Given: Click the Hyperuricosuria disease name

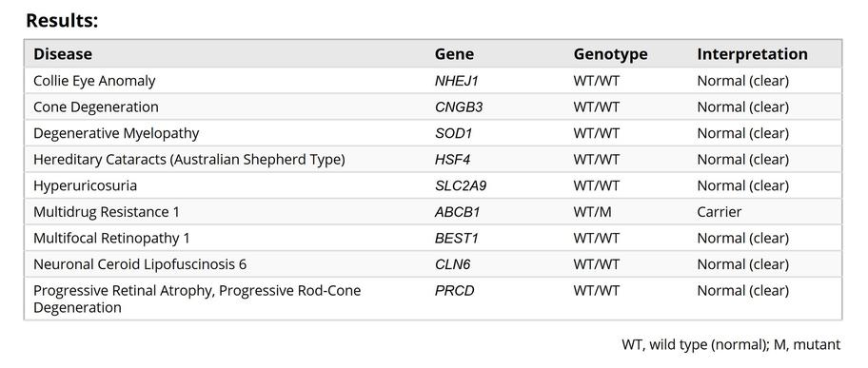Looking at the screenshot, I should point(86,185).
